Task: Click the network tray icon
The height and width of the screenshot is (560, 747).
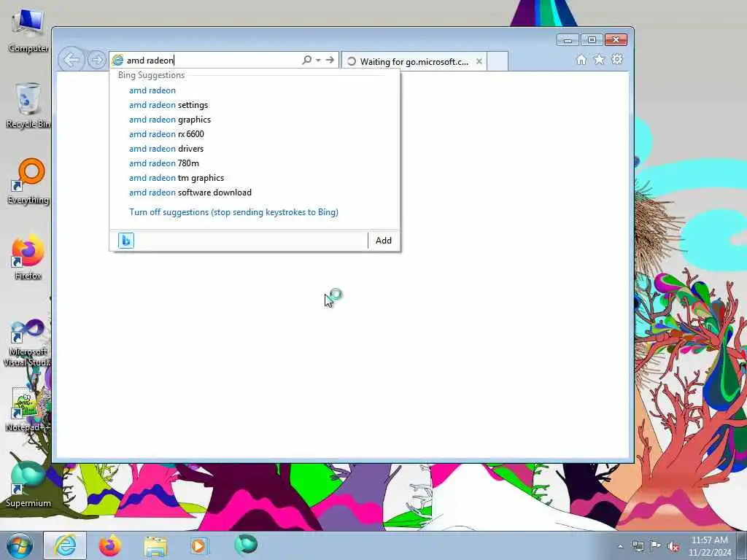Action: [638, 546]
